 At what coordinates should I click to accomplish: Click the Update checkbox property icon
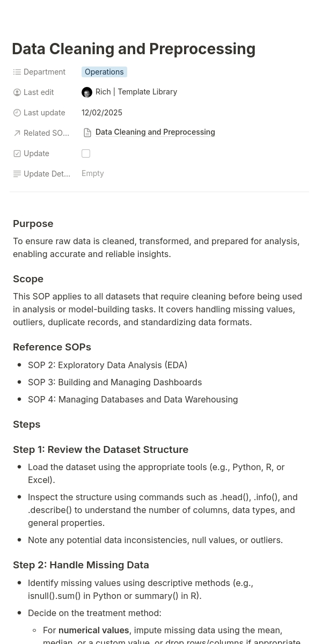click(x=17, y=153)
